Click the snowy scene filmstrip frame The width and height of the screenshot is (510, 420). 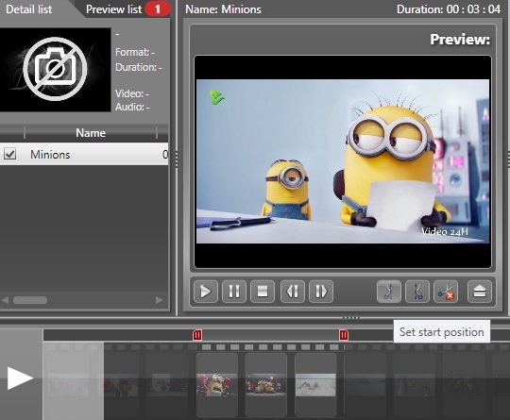(x=315, y=385)
